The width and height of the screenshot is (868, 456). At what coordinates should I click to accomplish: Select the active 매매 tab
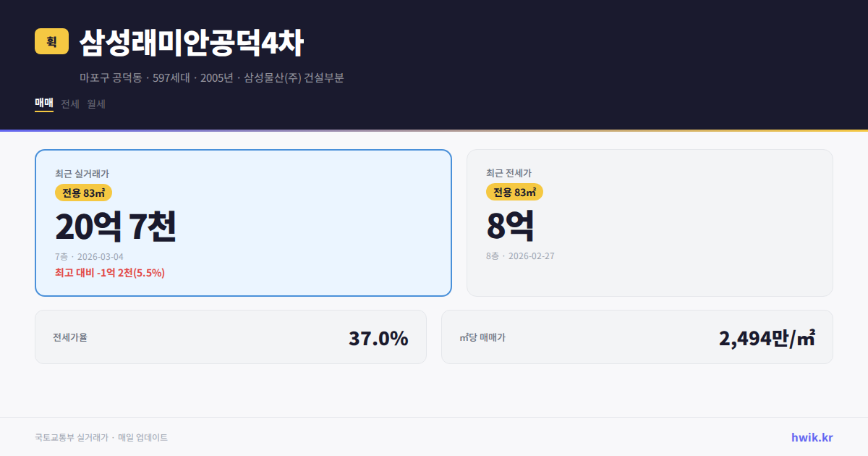click(x=42, y=104)
